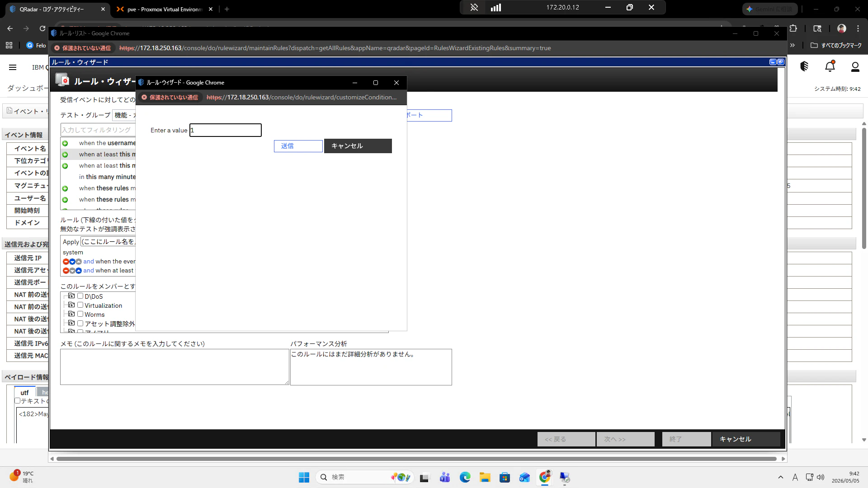
Task: Click the IBM Security shield icon
Action: coord(804,66)
